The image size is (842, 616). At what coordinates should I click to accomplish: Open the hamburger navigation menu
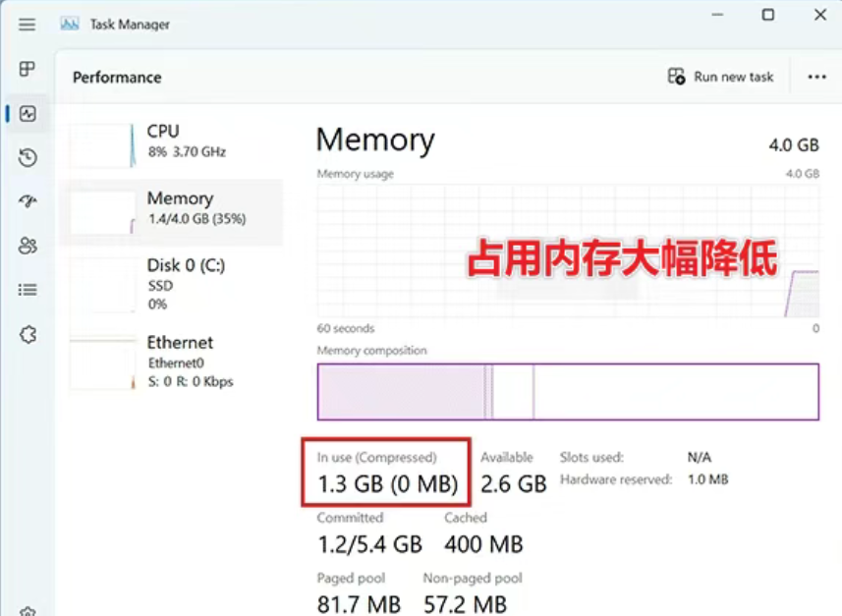click(x=27, y=25)
